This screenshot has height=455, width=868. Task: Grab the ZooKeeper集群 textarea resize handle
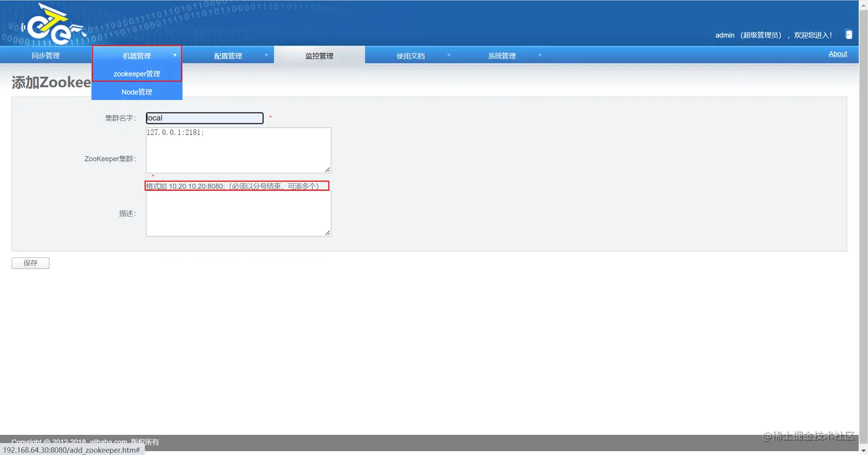pyautogui.click(x=327, y=169)
